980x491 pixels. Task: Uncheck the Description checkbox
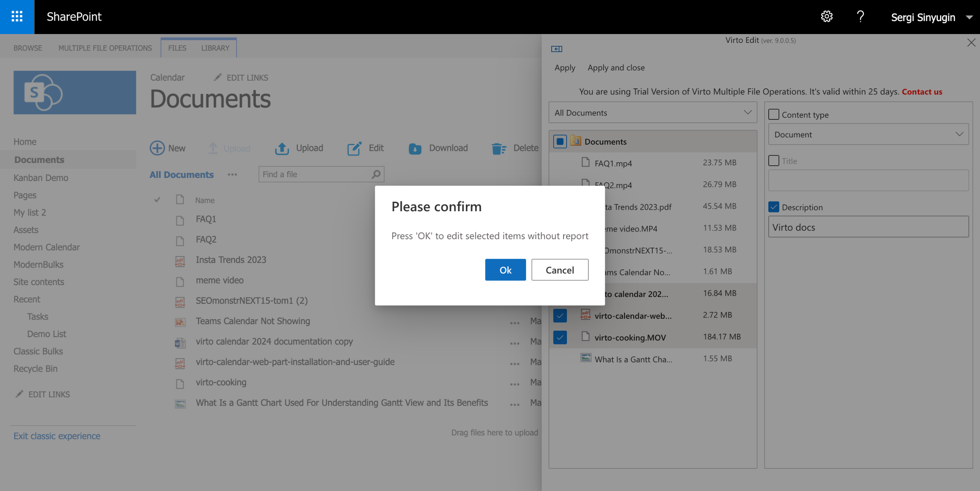pos(774,207)
